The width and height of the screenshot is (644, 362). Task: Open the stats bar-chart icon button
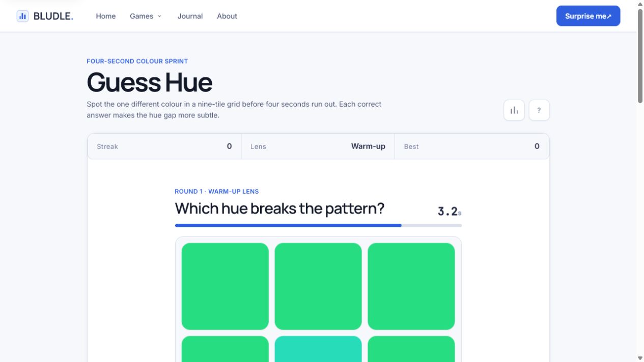tap(514, 110)
